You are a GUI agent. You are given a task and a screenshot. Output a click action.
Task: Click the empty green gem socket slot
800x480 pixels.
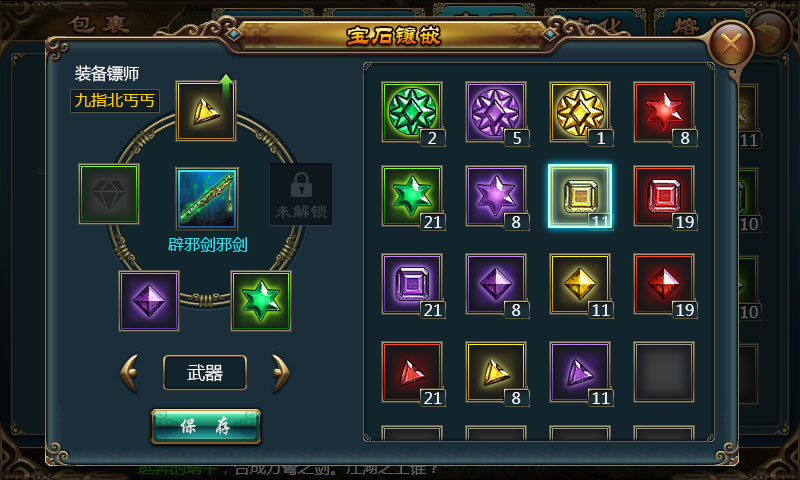(x=109, y=194)
